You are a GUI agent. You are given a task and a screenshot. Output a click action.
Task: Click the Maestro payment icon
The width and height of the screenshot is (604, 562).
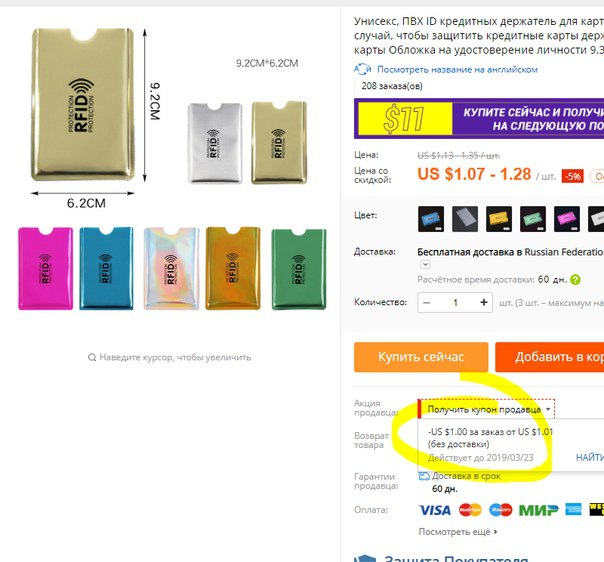click(501, 510)
